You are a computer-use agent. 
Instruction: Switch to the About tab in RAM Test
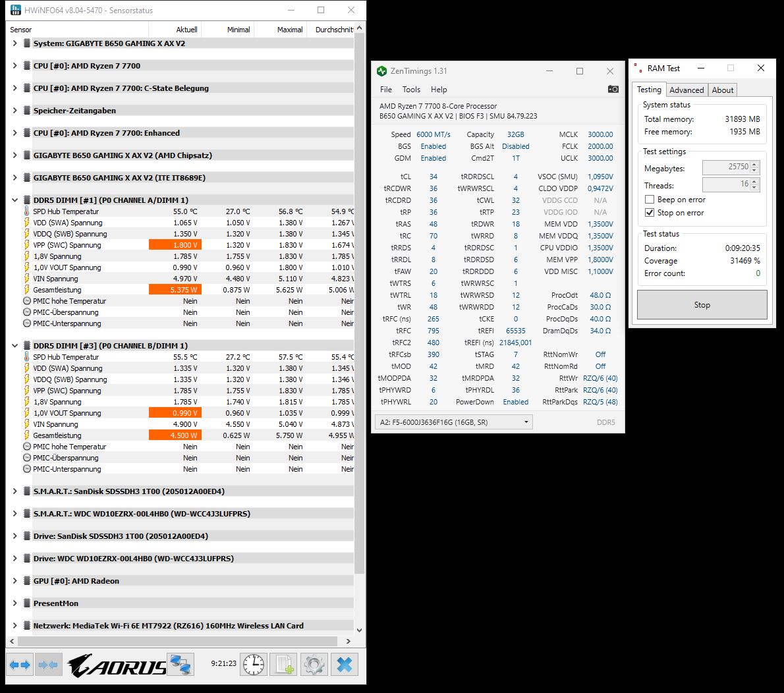click(723, 90)
